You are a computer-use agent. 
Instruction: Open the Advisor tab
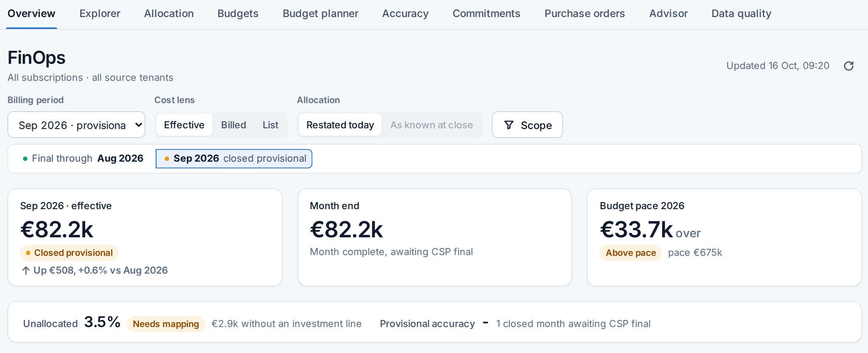(x=668, y=14)
